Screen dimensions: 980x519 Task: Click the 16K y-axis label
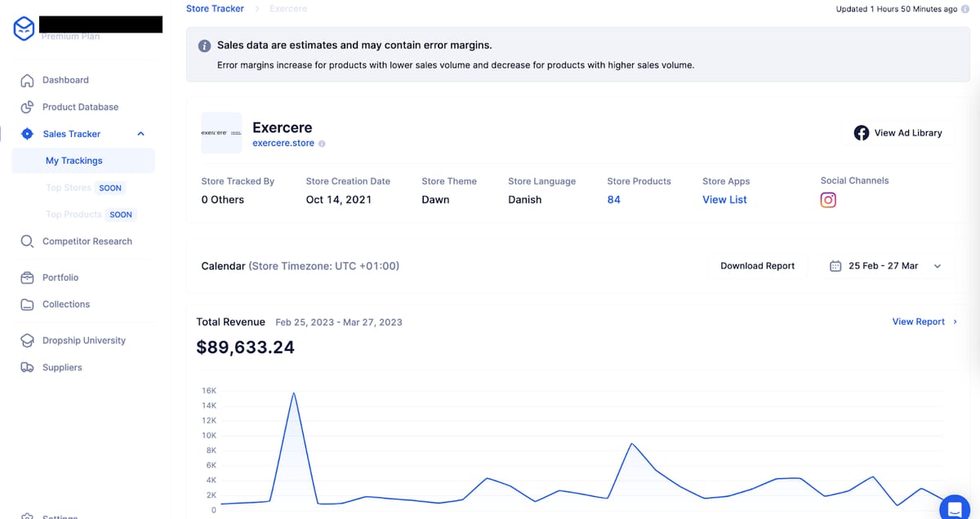click(x=208, y=391)
